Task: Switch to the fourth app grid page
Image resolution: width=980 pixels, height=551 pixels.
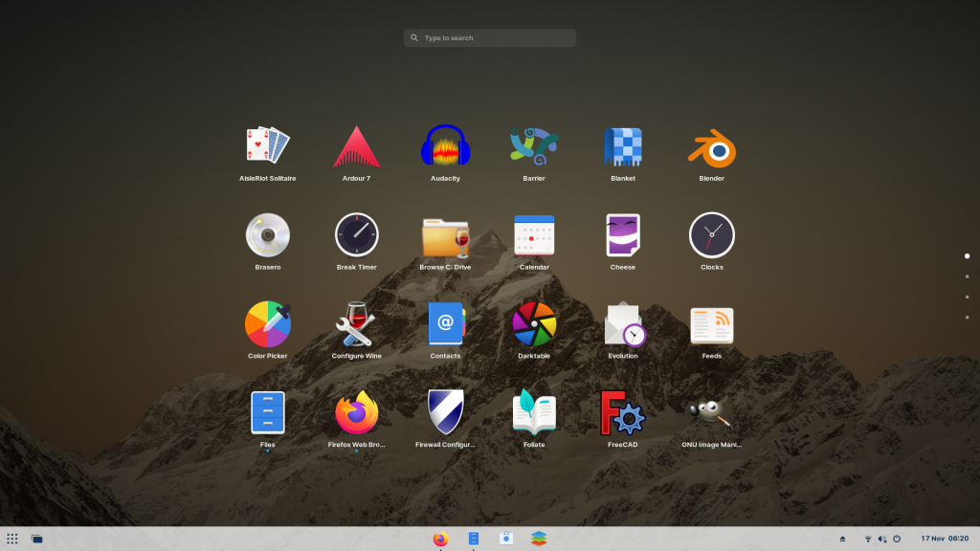Action: coord(967,318)
